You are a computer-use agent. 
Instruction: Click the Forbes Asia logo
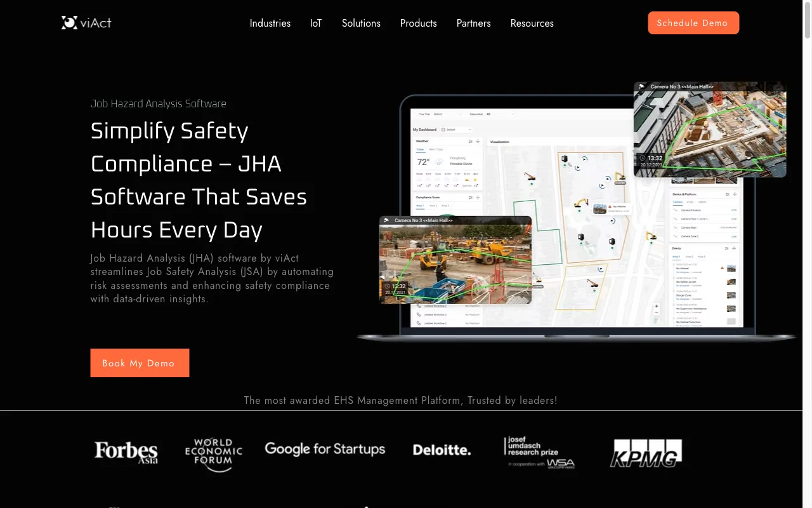pos(126,453)
